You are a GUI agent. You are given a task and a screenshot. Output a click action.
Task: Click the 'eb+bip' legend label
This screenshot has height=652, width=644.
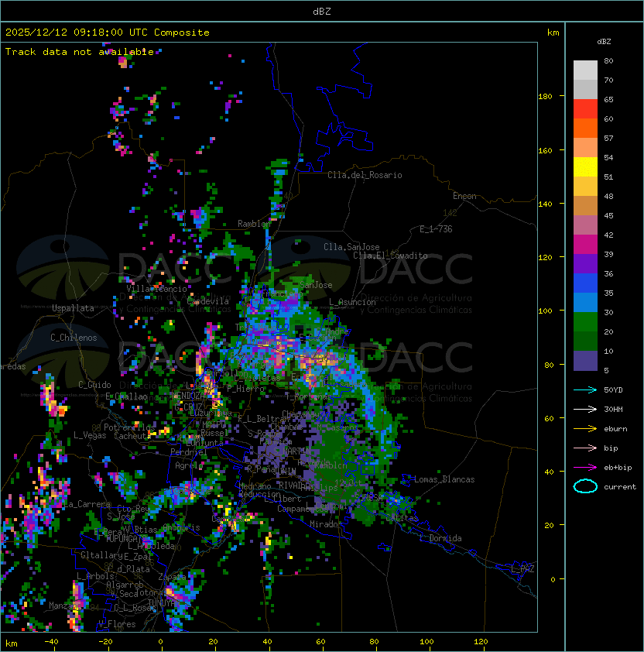pos(618,468)
